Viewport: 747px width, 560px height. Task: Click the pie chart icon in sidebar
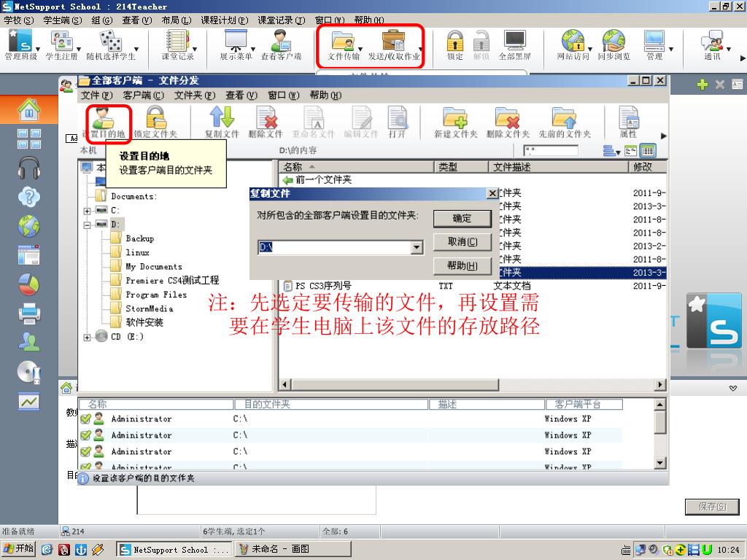coord(29,284)
